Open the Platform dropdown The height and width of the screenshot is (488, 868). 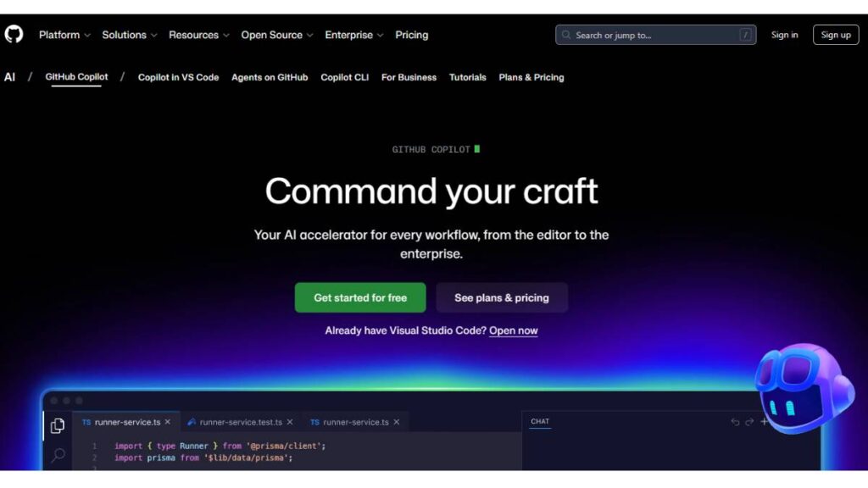click(x=58, y=35)
